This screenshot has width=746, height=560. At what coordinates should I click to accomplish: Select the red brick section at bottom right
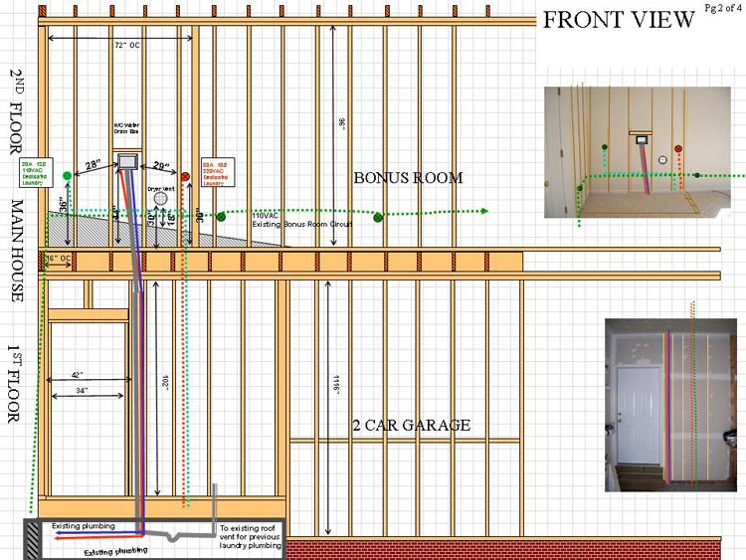(517, 549)
